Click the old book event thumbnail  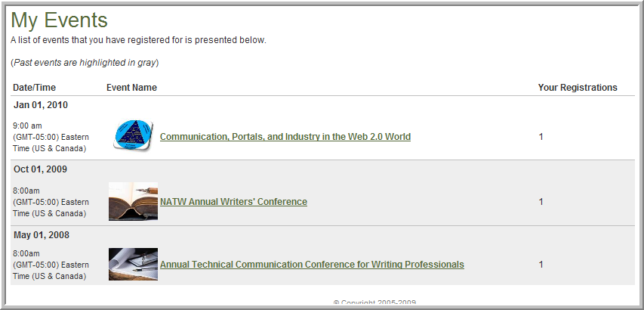[133, 201]
